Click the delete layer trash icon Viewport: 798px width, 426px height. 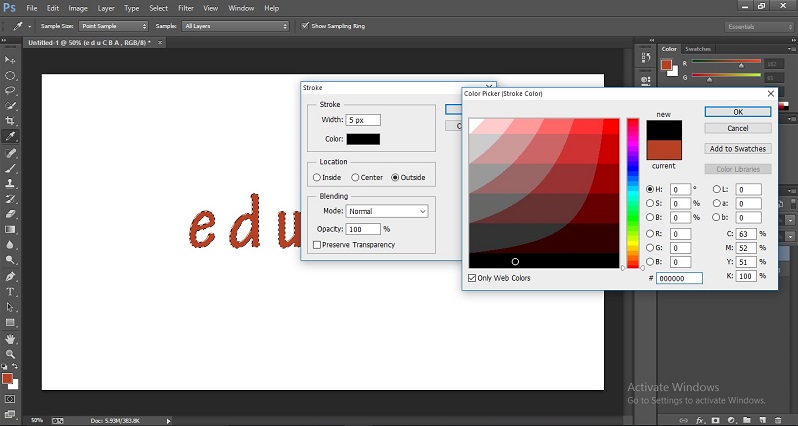778,420
